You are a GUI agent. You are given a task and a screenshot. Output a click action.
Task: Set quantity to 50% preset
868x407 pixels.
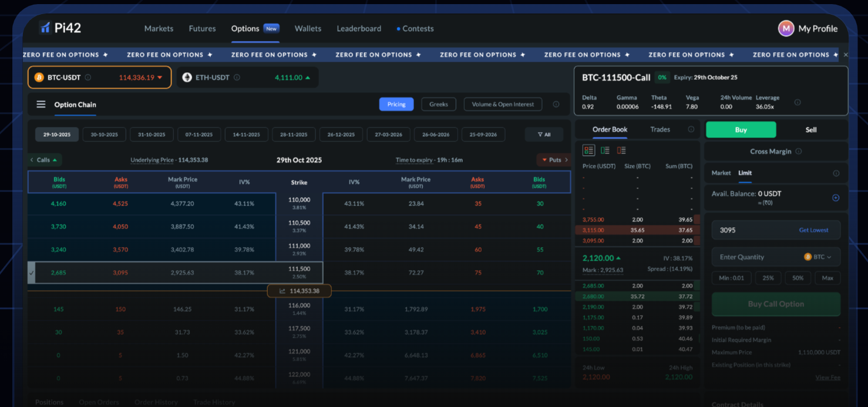coord(798,278)
